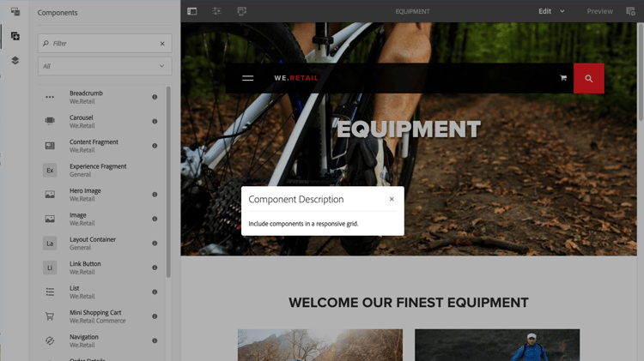This screenshot has width=644, height=361.
Task: Clear the component filter field
Action: click(162, 44)
